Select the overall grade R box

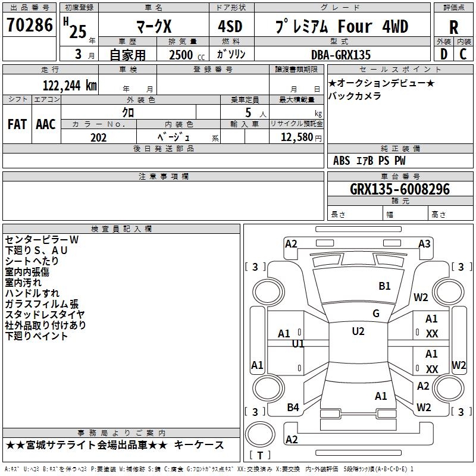pos(453,27)
